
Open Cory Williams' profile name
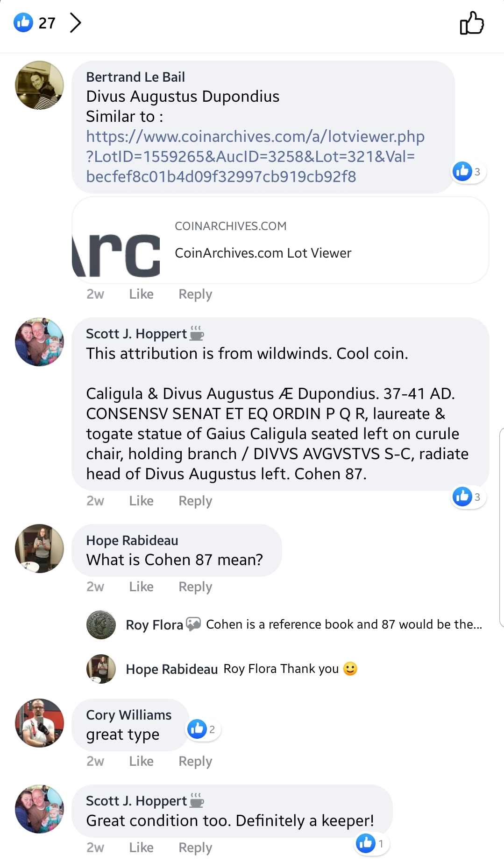click(128, 715)
